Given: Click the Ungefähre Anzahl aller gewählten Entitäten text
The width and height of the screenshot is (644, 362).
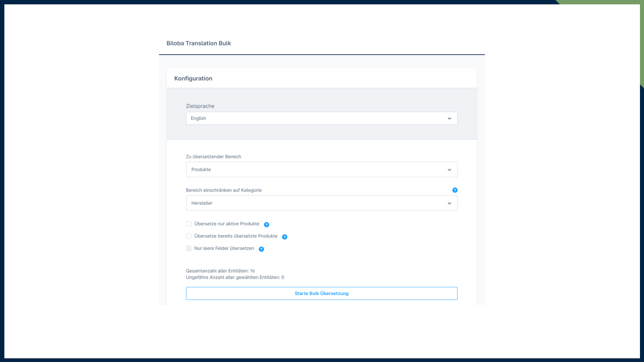Looking at the screenshot, I should coord(235,277).
